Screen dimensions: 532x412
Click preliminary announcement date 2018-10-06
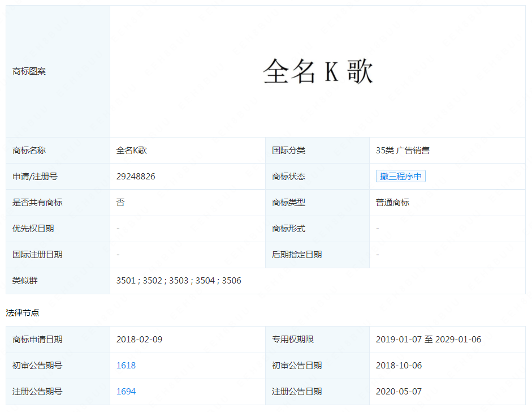pos(399,366)
